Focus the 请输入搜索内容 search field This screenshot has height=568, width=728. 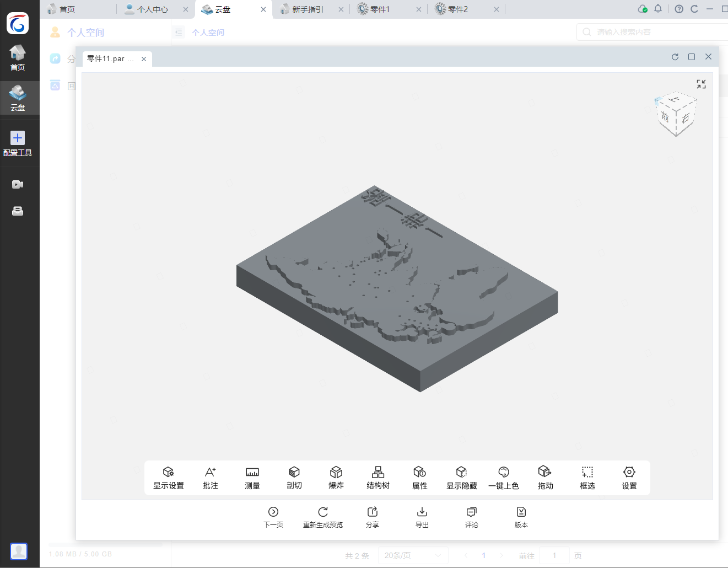point(653,32)
